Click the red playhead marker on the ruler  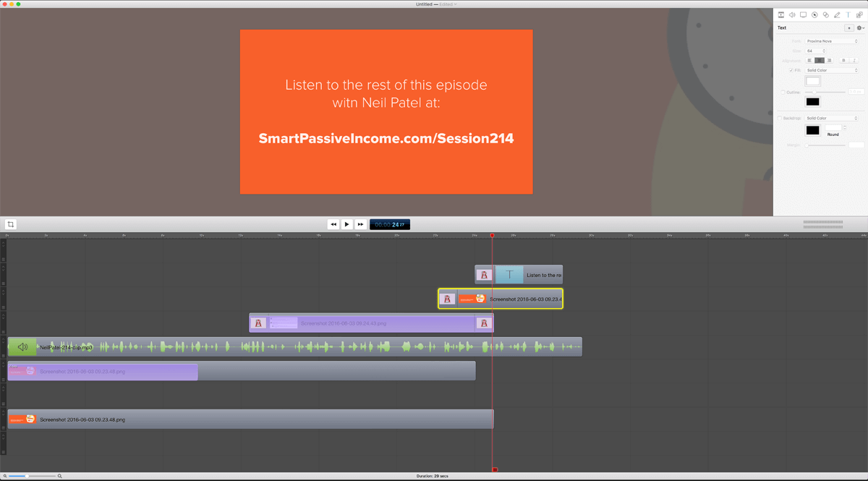click(x=493, y=235)
